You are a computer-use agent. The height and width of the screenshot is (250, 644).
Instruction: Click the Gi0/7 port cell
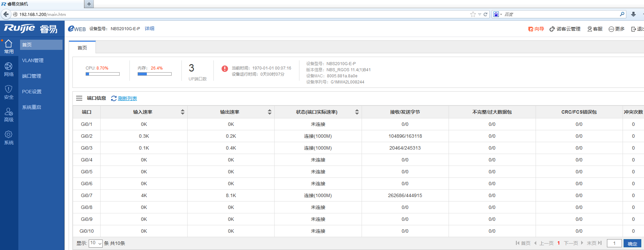pos(87,195)
